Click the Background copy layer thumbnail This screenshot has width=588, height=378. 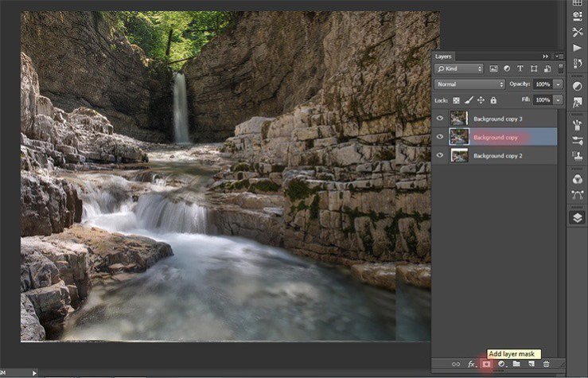(459, 137)
